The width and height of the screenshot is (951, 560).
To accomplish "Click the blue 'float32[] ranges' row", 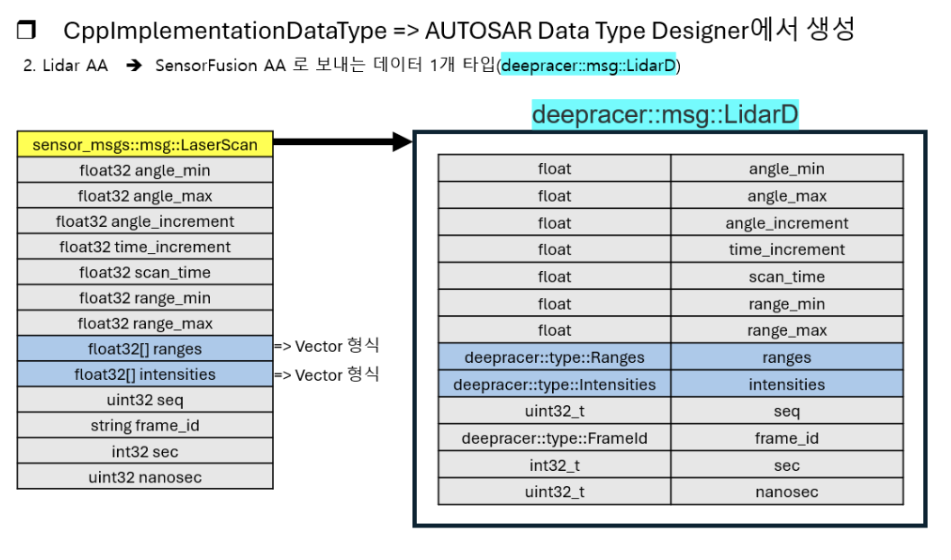I will coord(145,348).
